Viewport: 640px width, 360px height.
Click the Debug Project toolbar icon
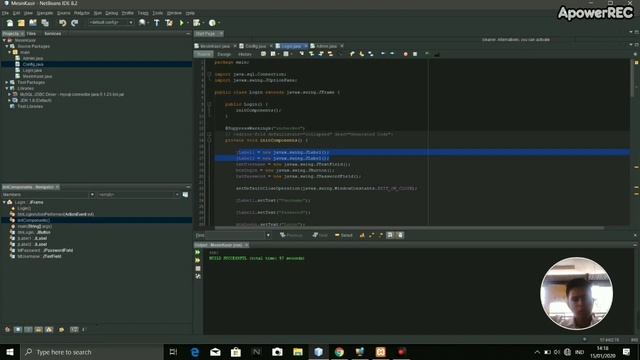coord(197,23)
